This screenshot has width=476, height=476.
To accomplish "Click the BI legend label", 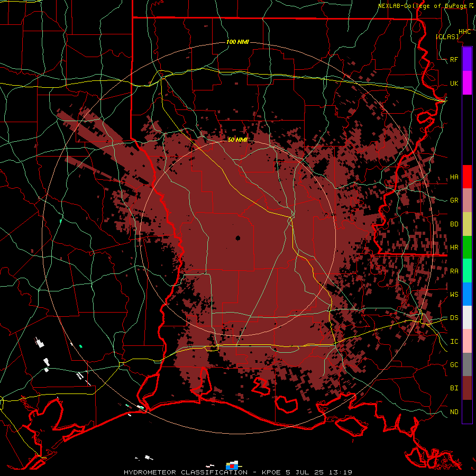I will 454,388.
